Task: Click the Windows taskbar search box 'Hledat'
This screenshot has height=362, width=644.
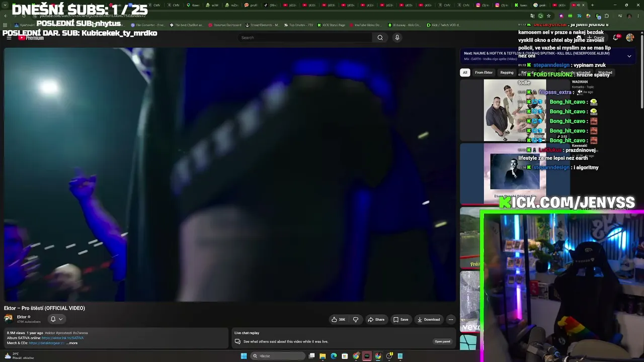Action: pos(278,356)
